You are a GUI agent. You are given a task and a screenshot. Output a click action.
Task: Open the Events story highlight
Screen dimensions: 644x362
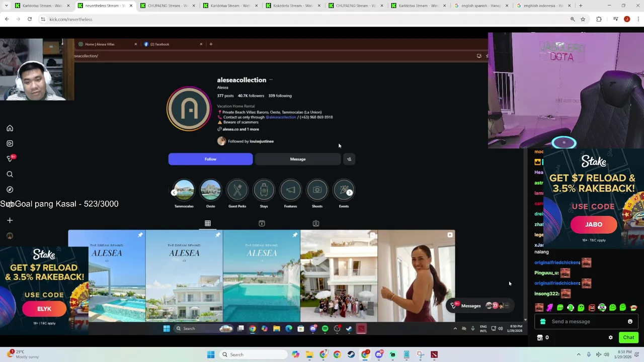[344, 190]
